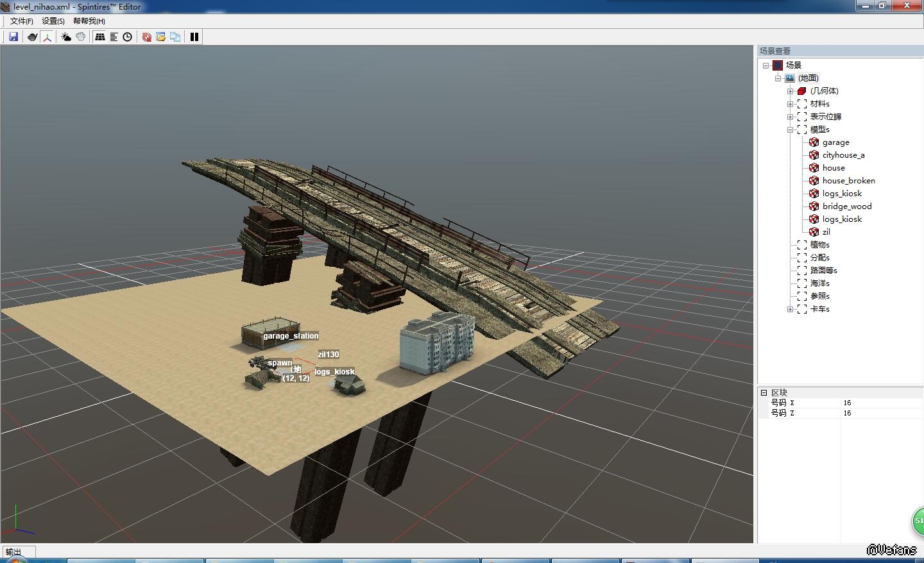Click the model icon next to house_broken
The image size is (924, 563).
pyautogui.click(x=814, y=181)
